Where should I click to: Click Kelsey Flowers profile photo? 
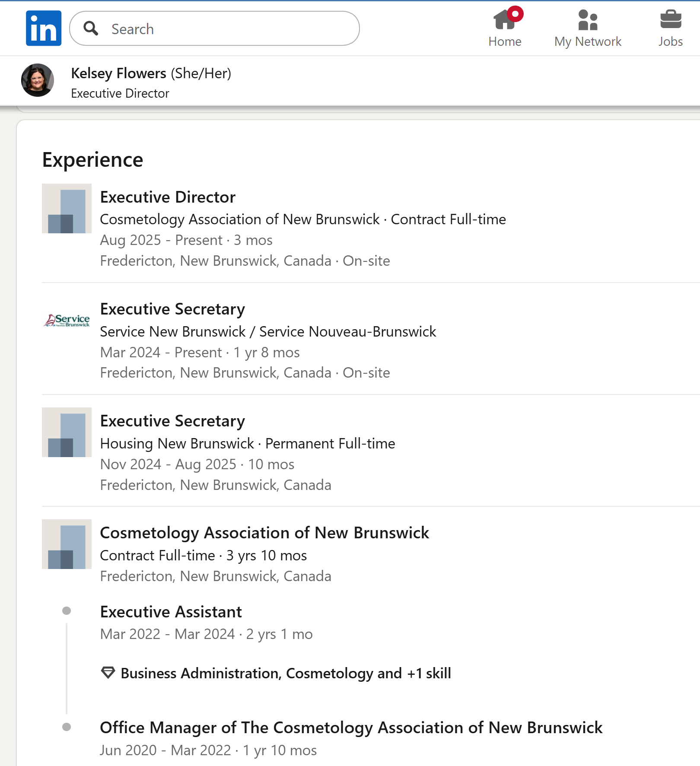[38, 80]
